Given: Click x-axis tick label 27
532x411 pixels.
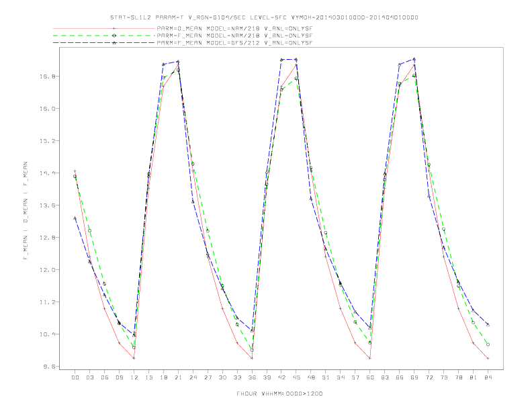Looking at the screenshot, I should click(x=208, y=377).
